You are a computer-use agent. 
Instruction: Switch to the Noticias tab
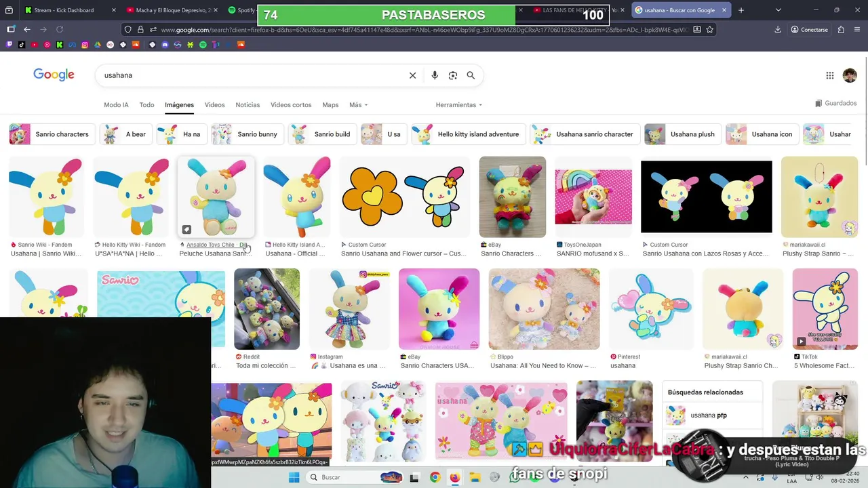[248, 105]
